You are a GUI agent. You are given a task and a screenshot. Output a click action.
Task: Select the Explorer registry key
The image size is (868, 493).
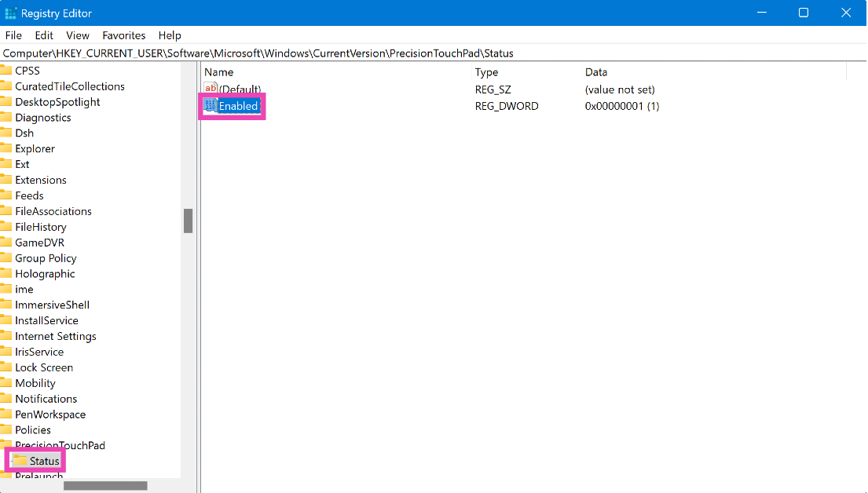click(x=35, y=148)
